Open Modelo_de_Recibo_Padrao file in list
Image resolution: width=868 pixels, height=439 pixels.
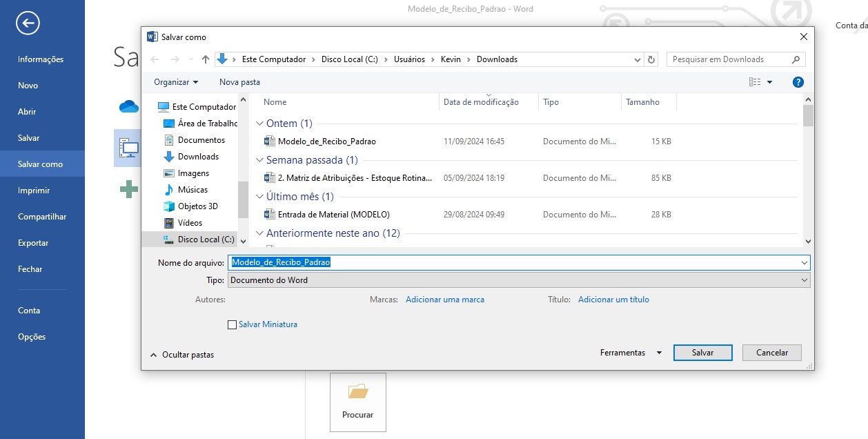[x=326, y=142]
